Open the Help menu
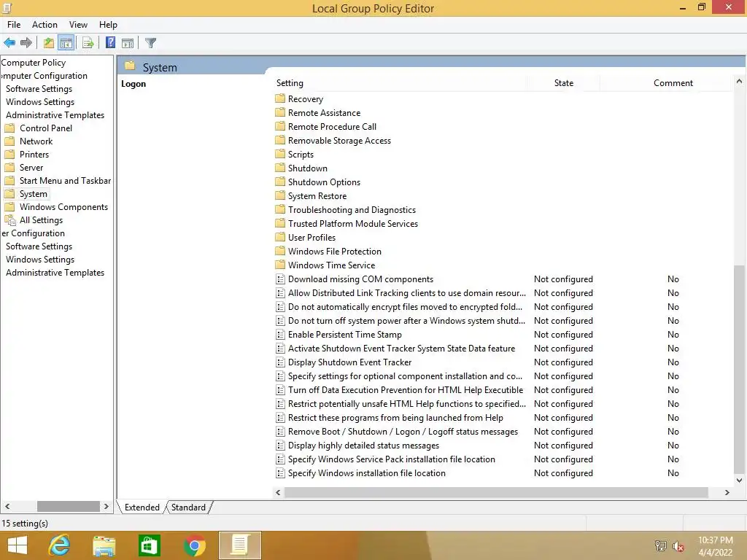Viewport: 747px width, 560px height. click(x=108, y=25)
